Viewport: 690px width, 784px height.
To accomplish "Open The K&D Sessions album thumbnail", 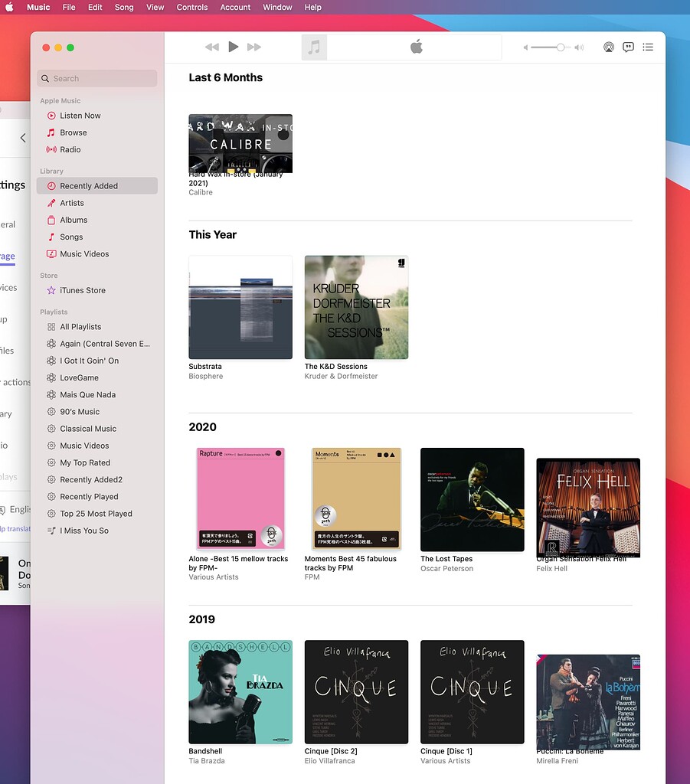I will [356, 307].
